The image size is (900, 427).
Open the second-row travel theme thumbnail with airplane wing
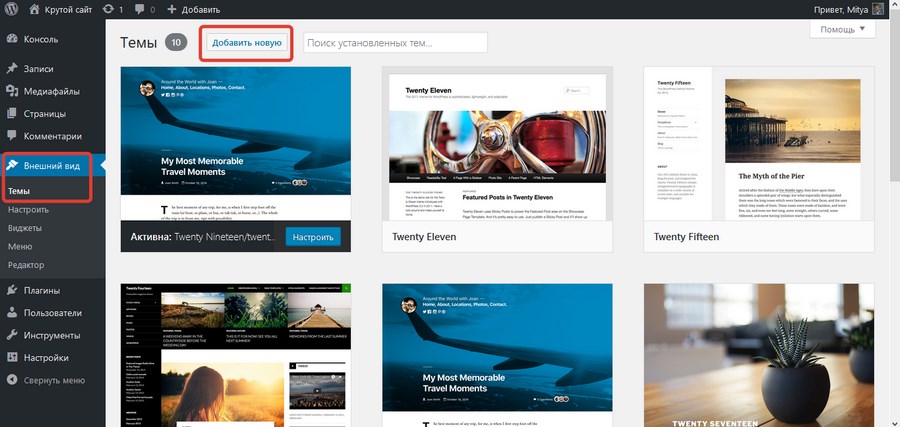click(x=497, y=355)
